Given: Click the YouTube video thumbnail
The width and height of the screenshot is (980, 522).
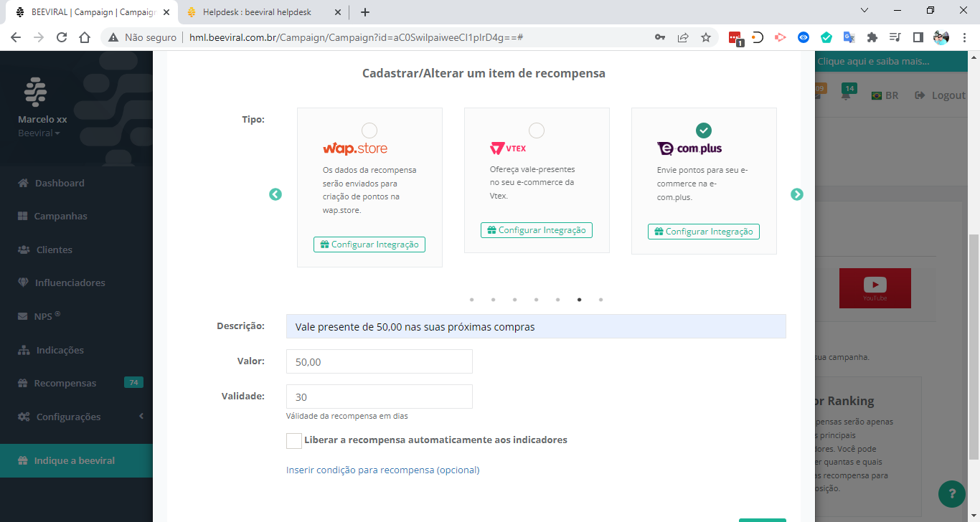Looking at the screenshot, I should click(x=875, y=288).
